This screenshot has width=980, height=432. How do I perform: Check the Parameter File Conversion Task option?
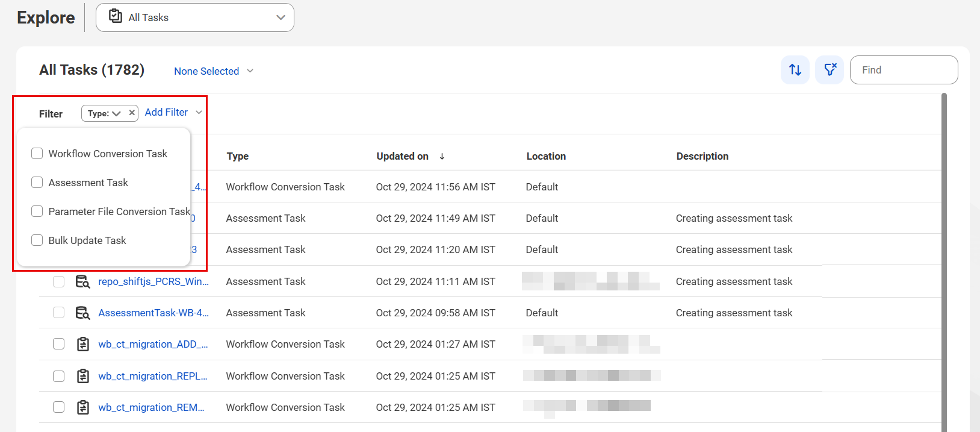(x=37, y=211)
